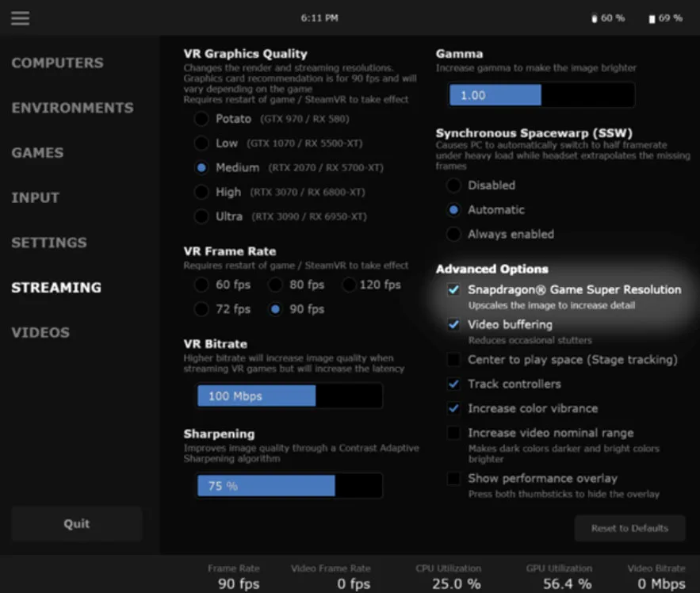
Task: Select Potato graphics quality
Action: tap(201, 119)
